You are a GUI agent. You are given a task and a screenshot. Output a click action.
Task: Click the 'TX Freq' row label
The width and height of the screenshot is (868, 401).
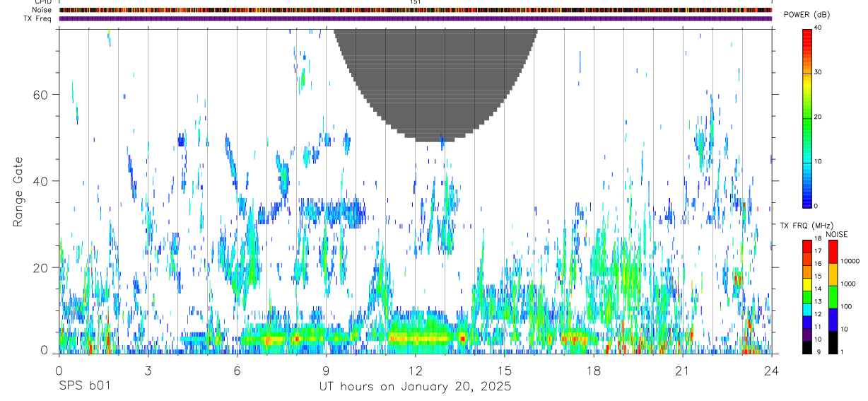(x=38, y=18)
